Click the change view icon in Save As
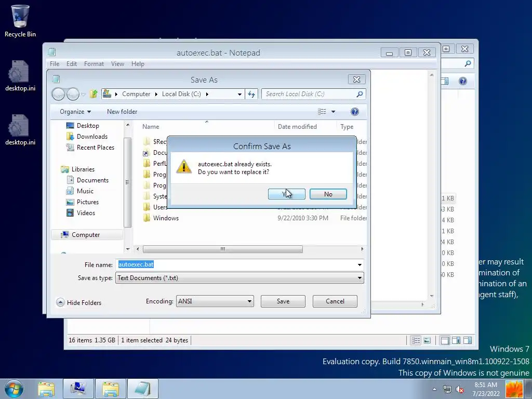 click(322, 112)
